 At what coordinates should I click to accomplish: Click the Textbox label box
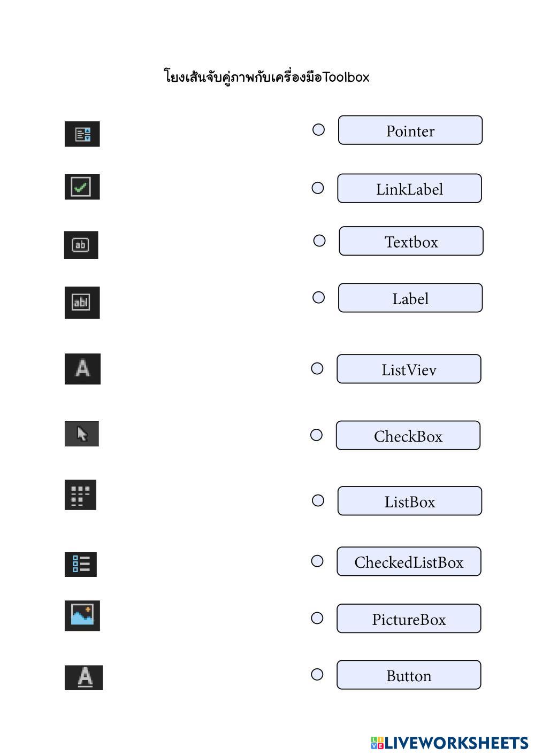411,241
